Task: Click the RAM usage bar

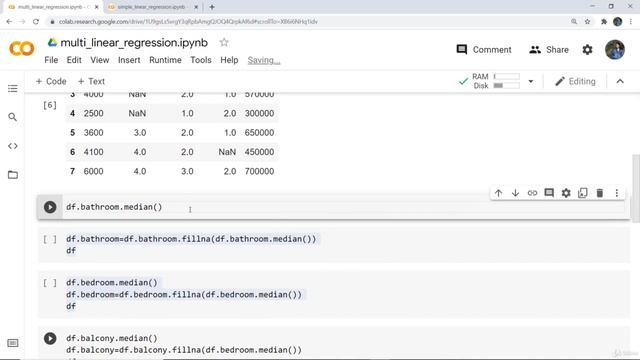Action: [507, 76]
